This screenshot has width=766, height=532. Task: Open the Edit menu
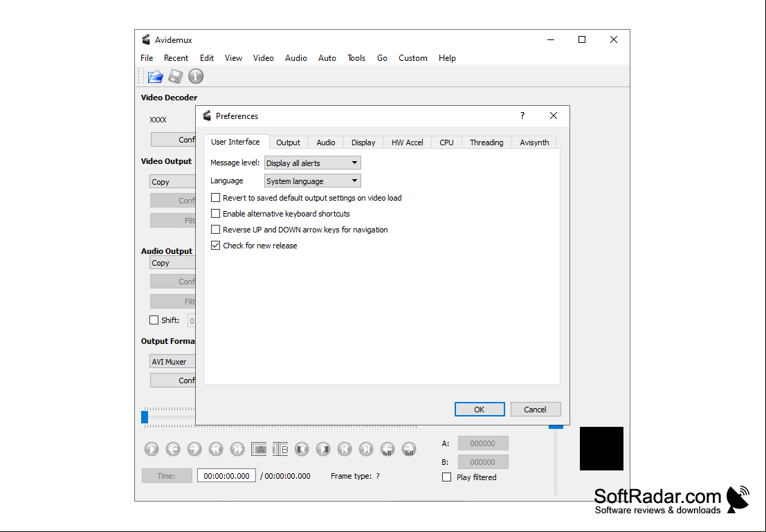[207, 57]
